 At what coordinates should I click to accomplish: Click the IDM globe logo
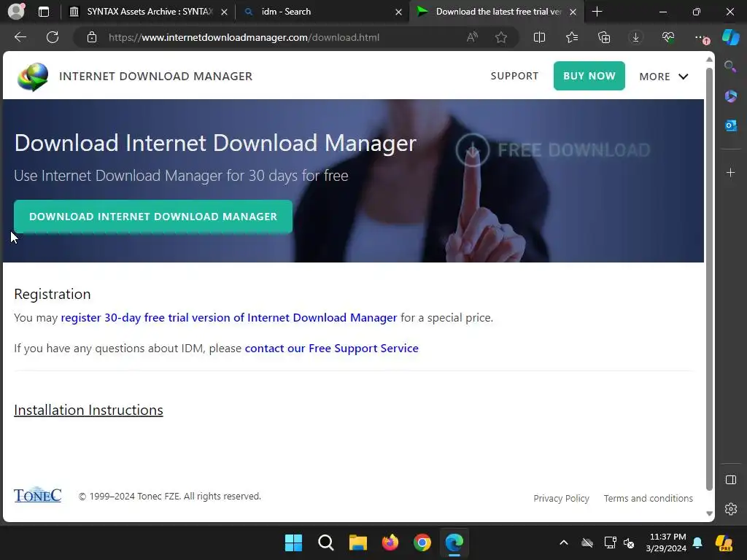point(33,76)
